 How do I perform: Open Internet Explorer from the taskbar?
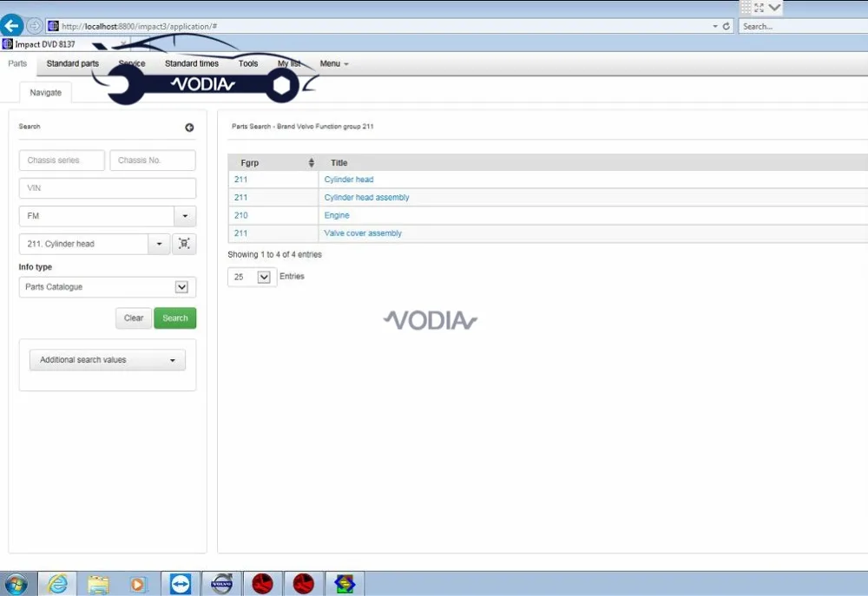point(57,584)
